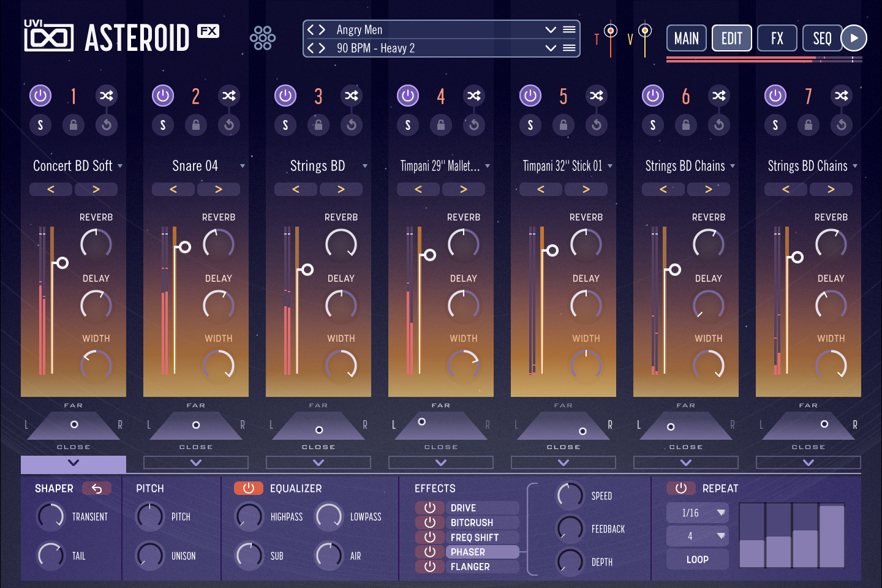Click the Shaper reset arrow icon

coord(97,488)
